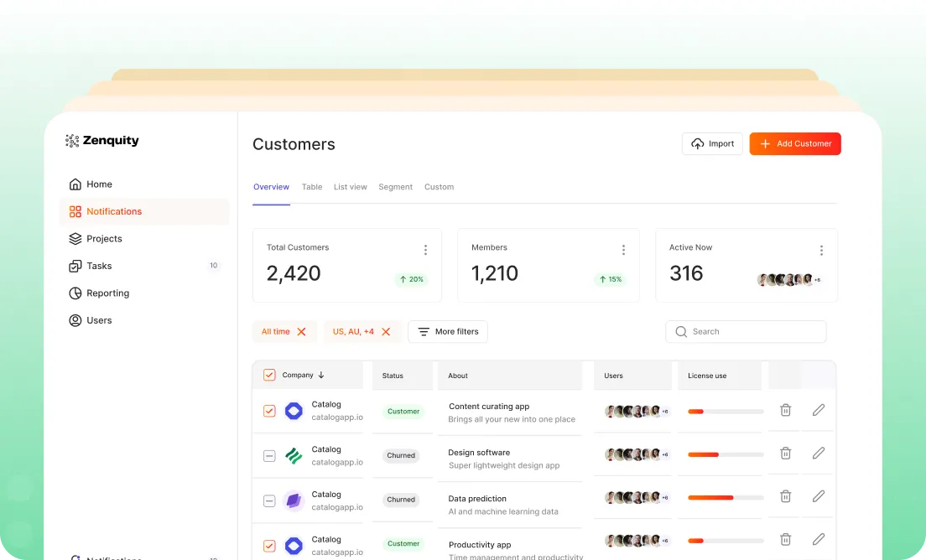Click the Tasks count badge 10
Screen dimensions: 926x560
click(214, 266)
